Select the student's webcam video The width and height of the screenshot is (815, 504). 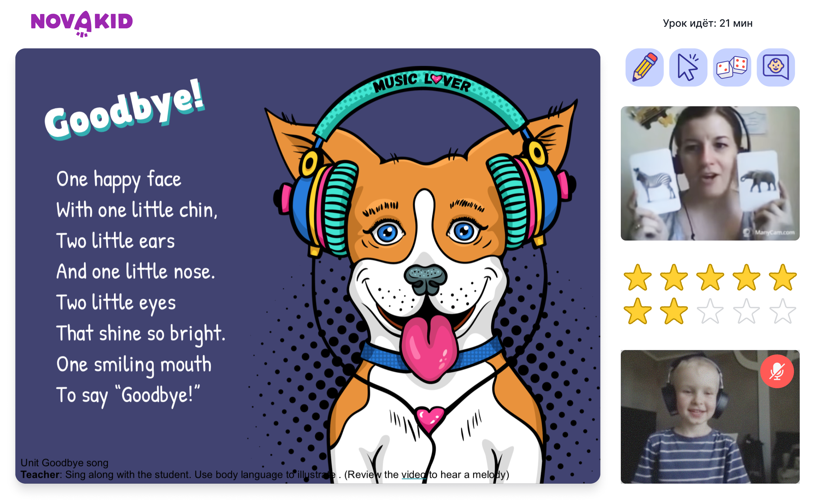[x=710, y=417]
